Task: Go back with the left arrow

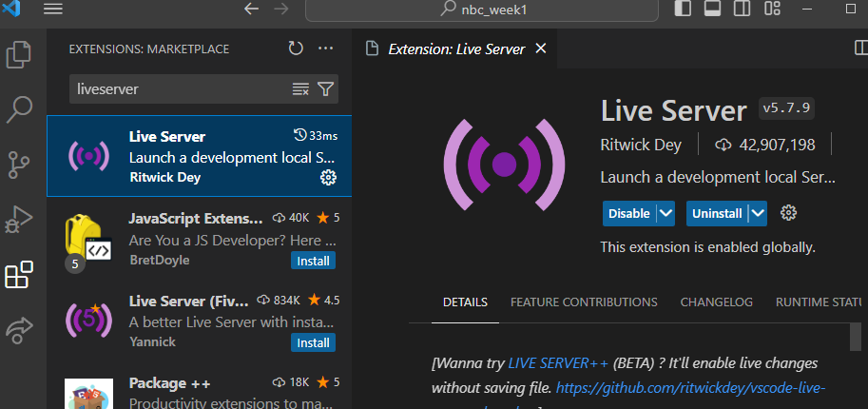Action: click(x=251, y=9)
